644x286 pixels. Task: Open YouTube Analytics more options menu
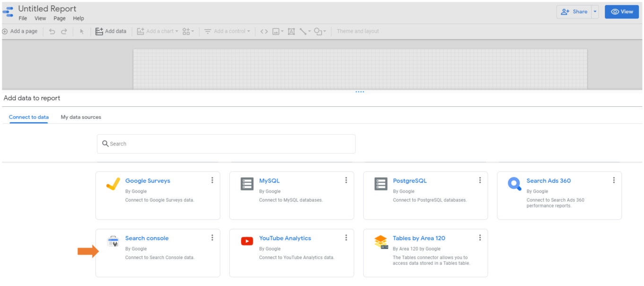346,238
